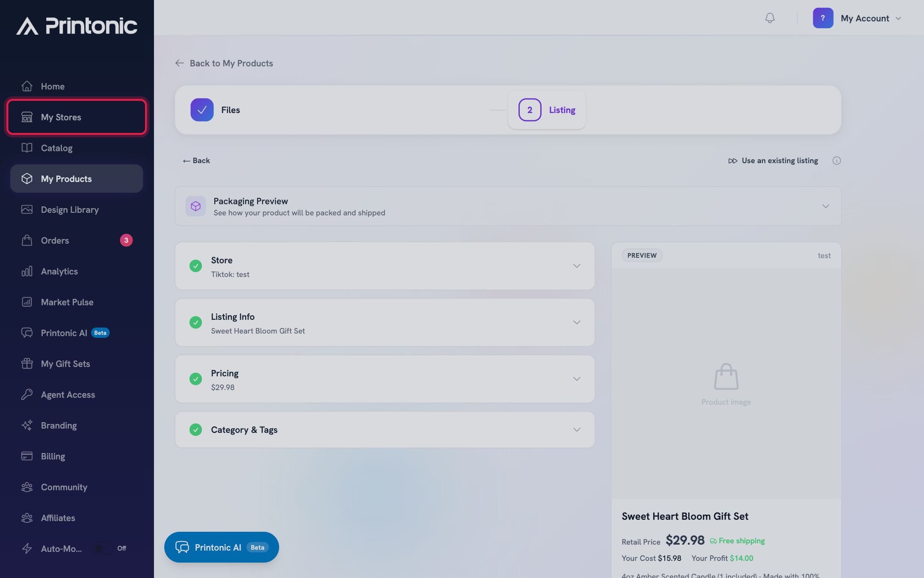Image resolution: width=924 pixels, height=578 pixels.
Task: Click the green check beside Pricing
Action: pyautogui.click(x=195, y=379)
